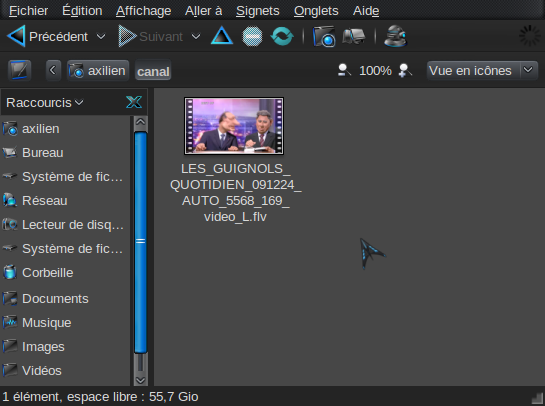Viewport: 545px width, 406px height.
Task: Select the canal path bar button
Action: click(153, 71)
